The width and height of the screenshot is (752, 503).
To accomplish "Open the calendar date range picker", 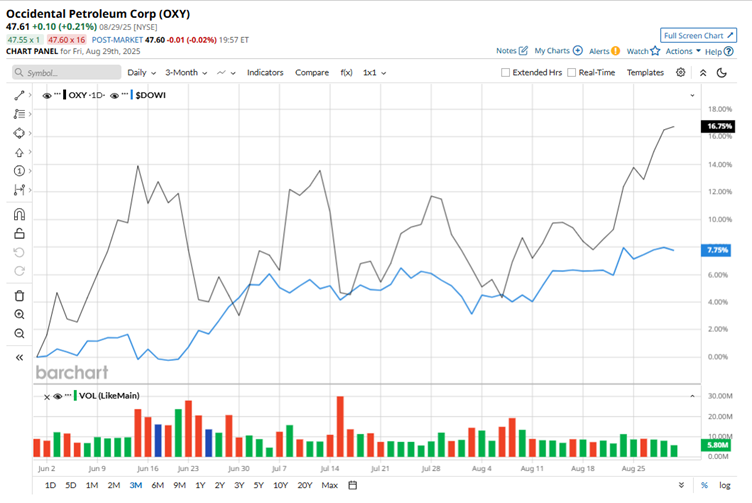I will (x=352, y=485).
